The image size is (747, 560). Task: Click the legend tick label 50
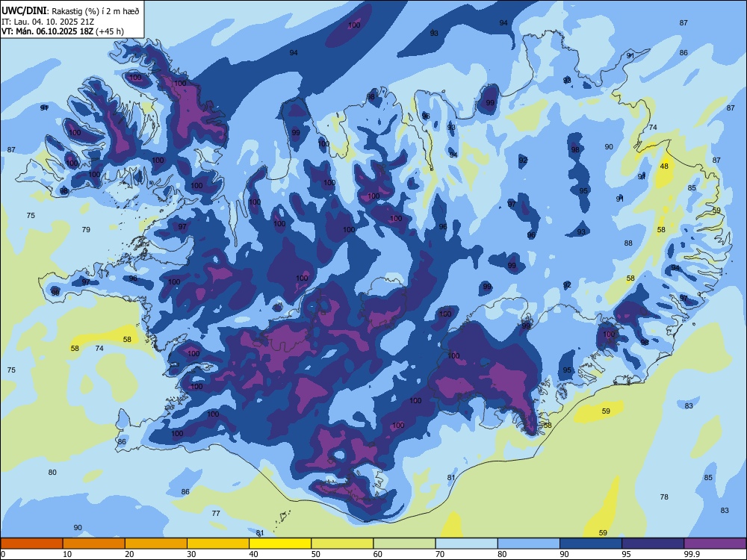point(316,554)
